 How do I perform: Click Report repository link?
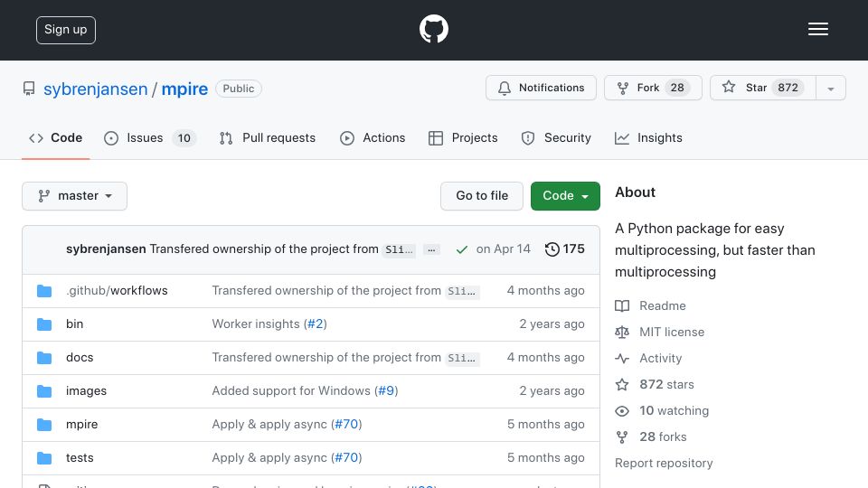(664, 463)
